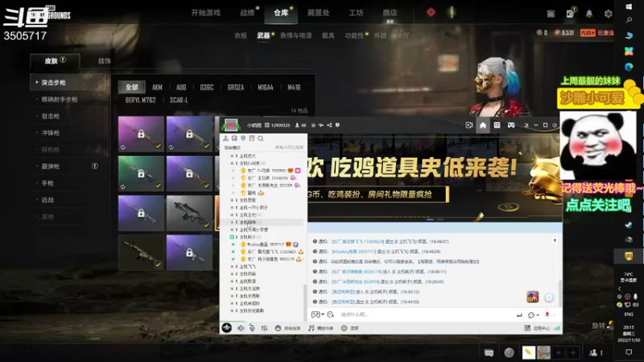This screenshot has width=644, height=362.
Task: Open the 工坊 tab
Action: [x=356, y=13]
